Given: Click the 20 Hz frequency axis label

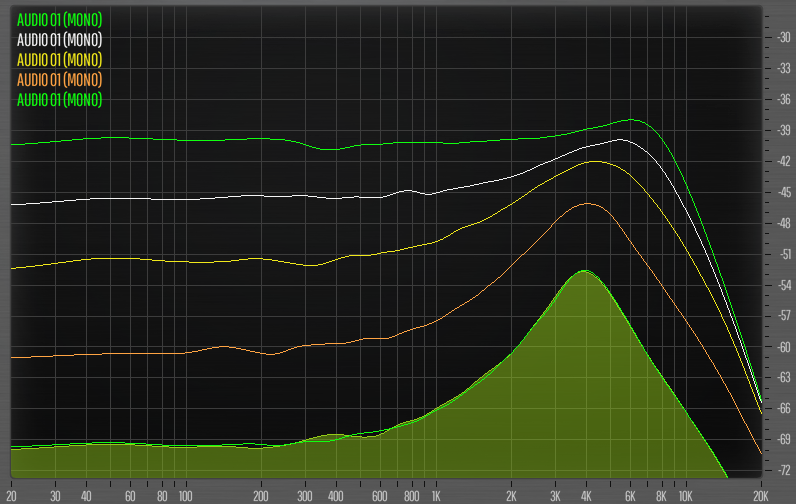Looking at the screenshot, I should (11, 495).
